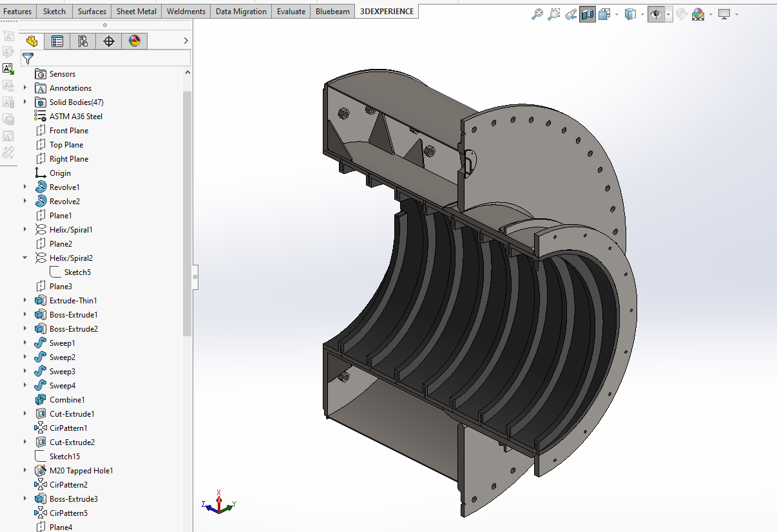This screenshot has width=777, height=532.
Task: Open the Display Style dropdown
Action: (642, 14)
